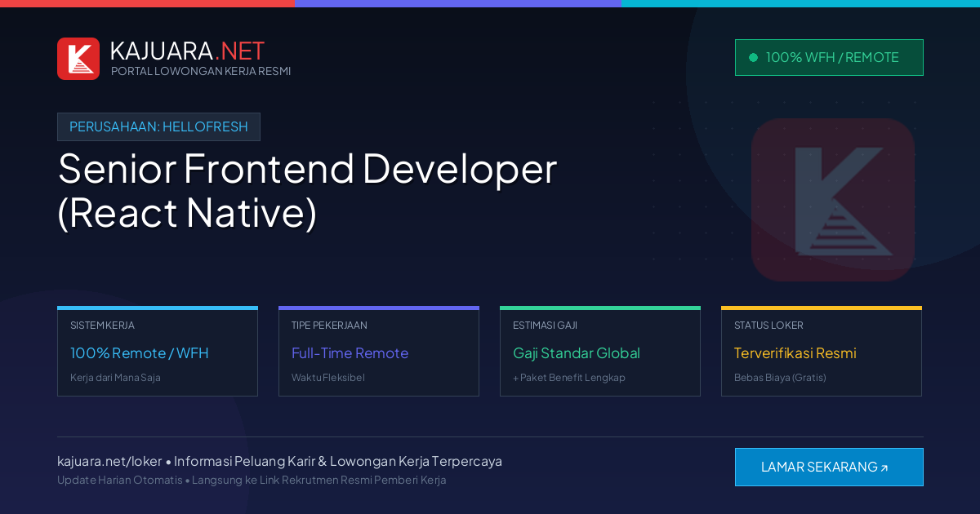Image resolution: width=980 pixels, height=514 pixels.
Task: Click the 100% WFH / REMOTE badge
Action: click(829, 57)
